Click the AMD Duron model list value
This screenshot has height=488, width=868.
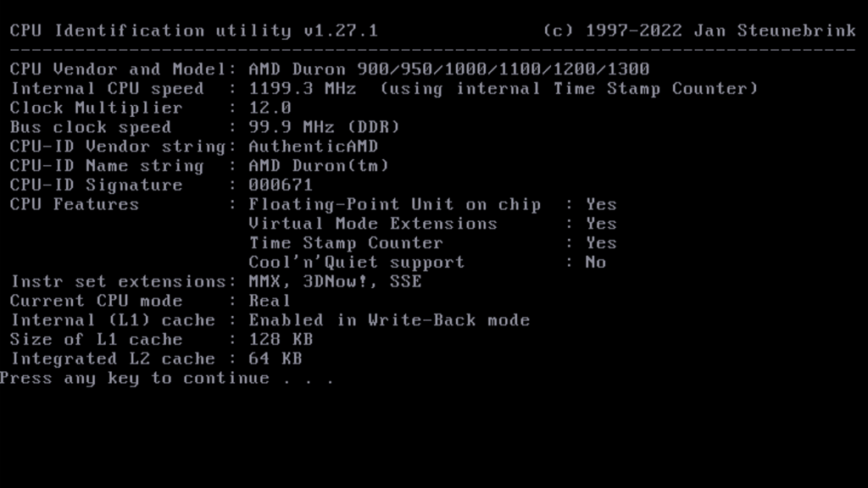coord(448,69)
